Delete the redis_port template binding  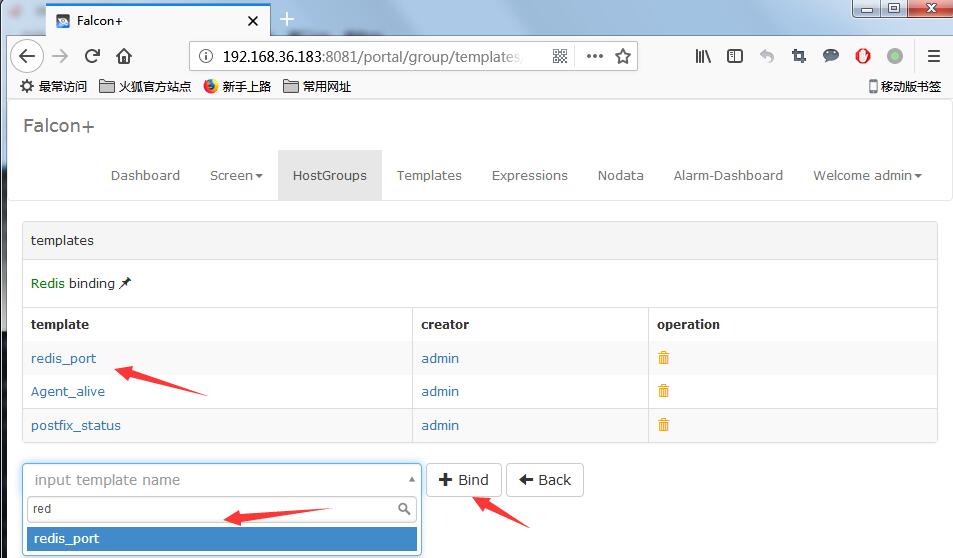click(x=663, y=358)
